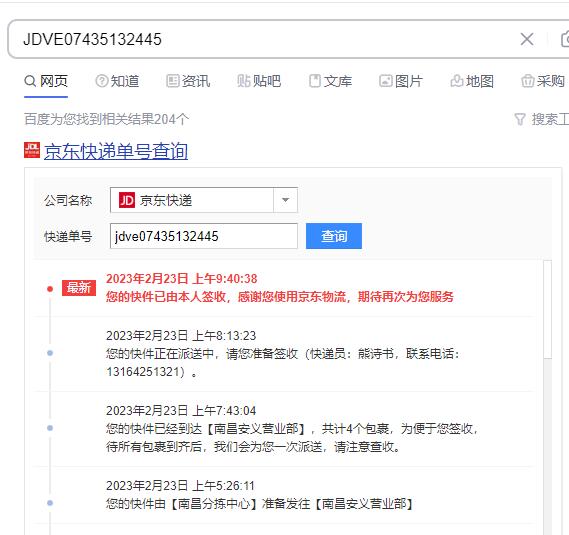Focus the 快递单号 tracking number field

coord(204,236)
